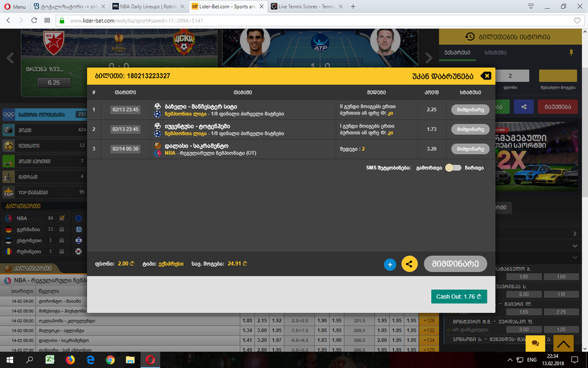This screenshot has height=368, width=588.
Task: Open the Winter Olympics category
Action: pyautogui.click(x=44, y=114)
